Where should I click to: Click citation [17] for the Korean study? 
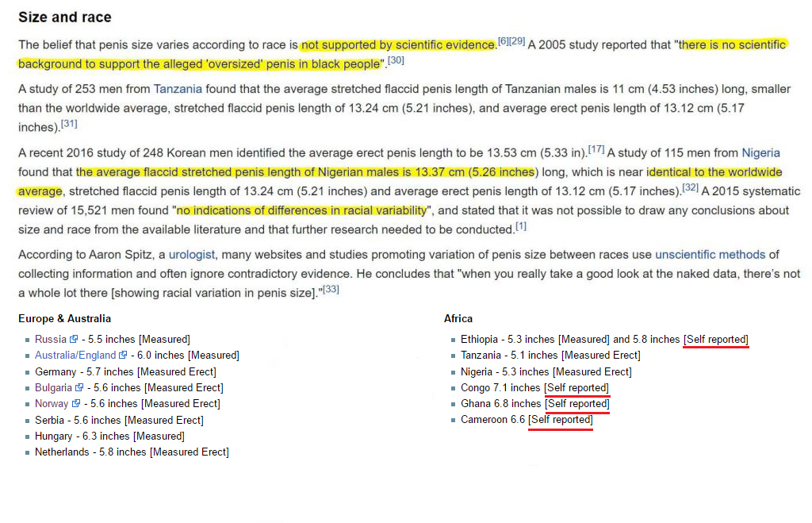pos(596,149)
